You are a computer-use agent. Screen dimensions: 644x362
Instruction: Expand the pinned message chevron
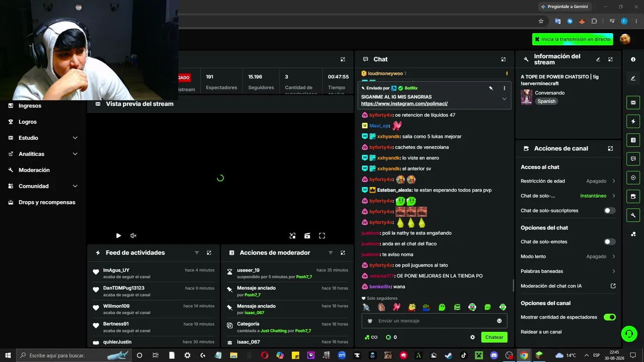point(504,99)
